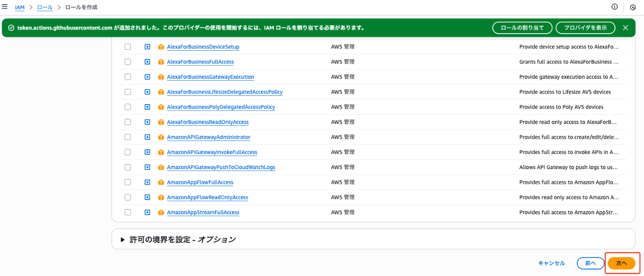Expand the AlexaForBusinessPolyDelegatedAccessPolicy row
This screenshot has height=276, width=644.
point(147,107)
